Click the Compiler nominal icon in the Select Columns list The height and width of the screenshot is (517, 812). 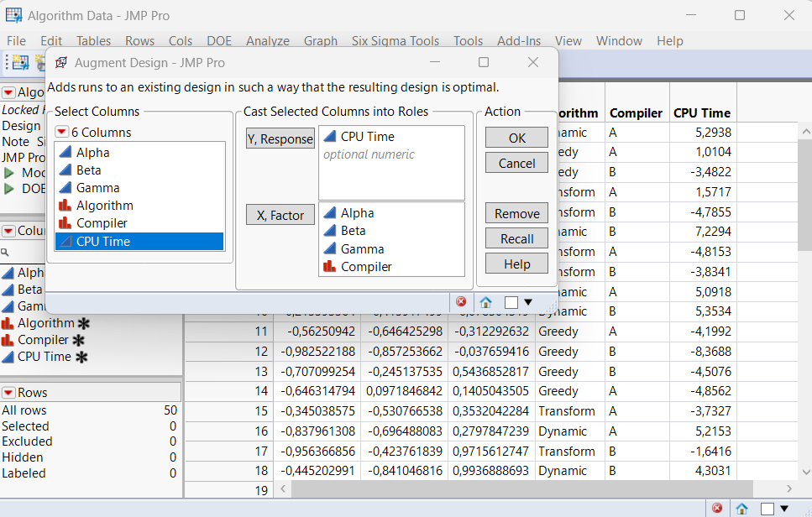[x=65, y=223]
